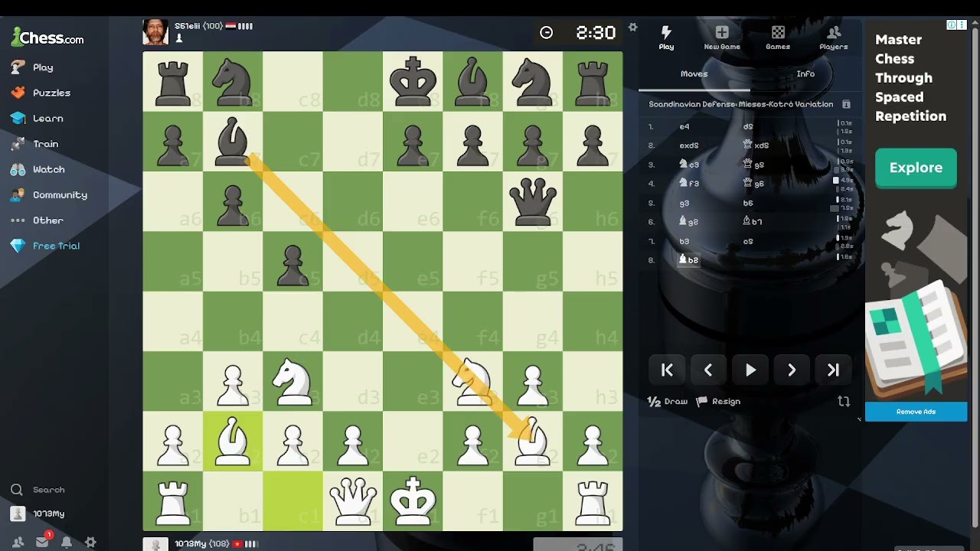Open the sidebar Search

pos(38,490)
